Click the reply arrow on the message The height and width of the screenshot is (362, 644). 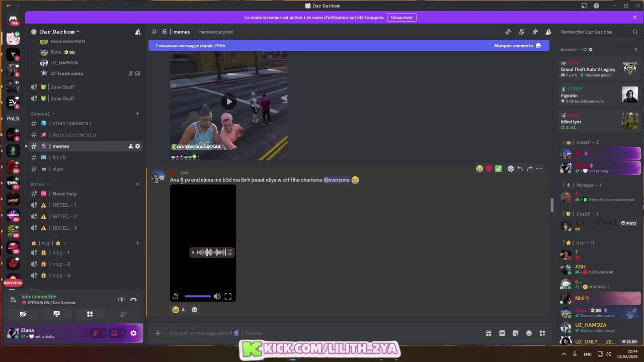click(520, 168)
